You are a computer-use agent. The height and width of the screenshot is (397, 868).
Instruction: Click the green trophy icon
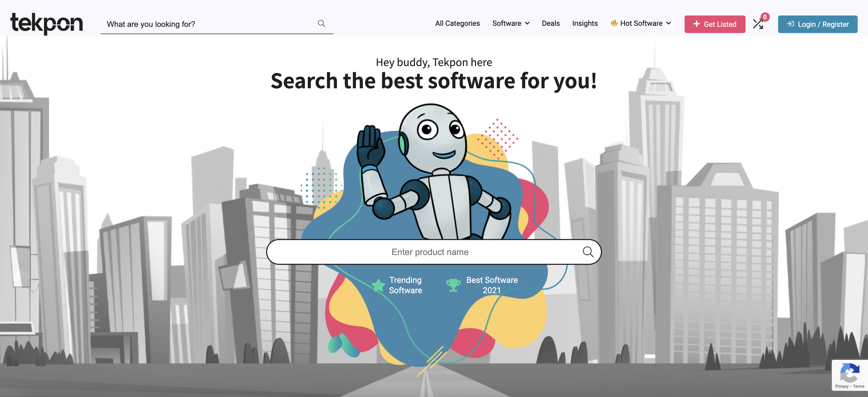coord(453,285)
